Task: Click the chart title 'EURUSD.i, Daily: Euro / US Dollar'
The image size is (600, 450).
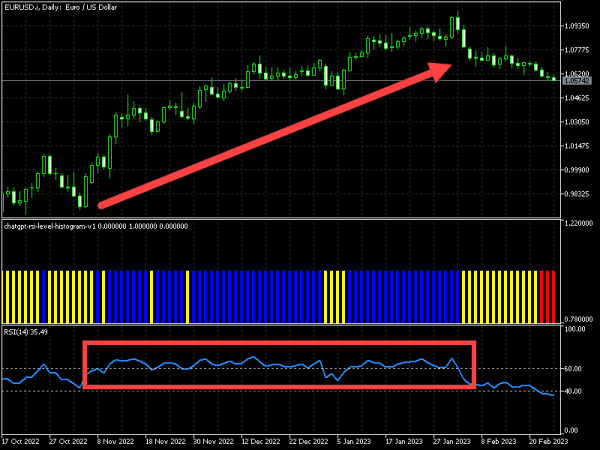Action: [60, 7]
